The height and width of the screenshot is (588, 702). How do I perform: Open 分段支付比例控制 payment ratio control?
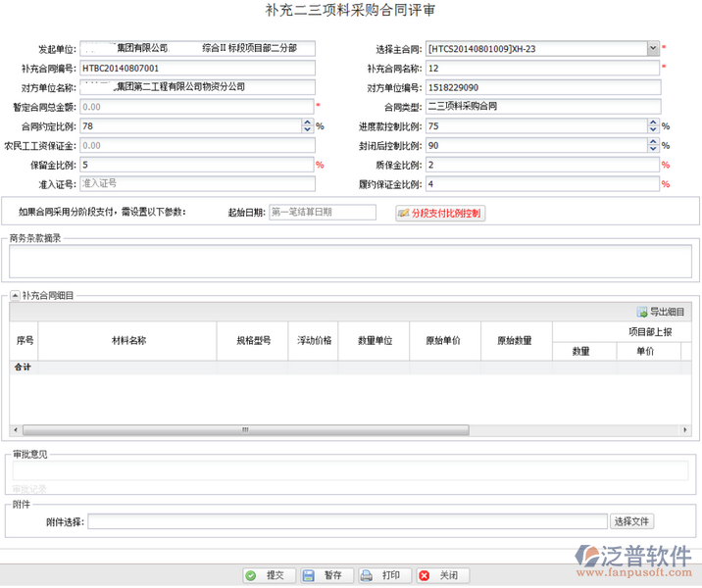tap(439, 213)
